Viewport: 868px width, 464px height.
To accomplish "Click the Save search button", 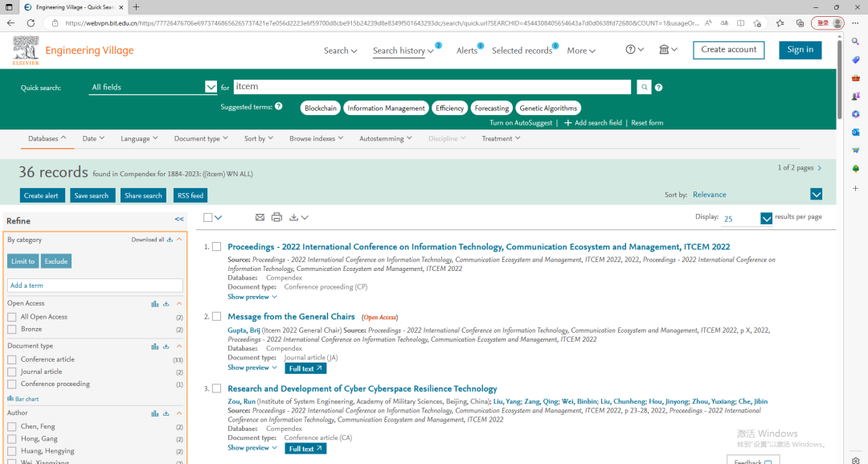I will (92, 195).
